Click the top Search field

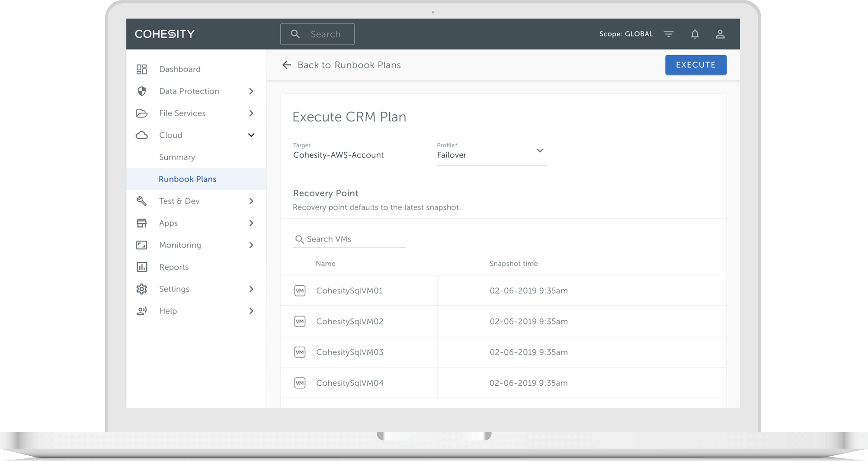[x=317, y=34]
